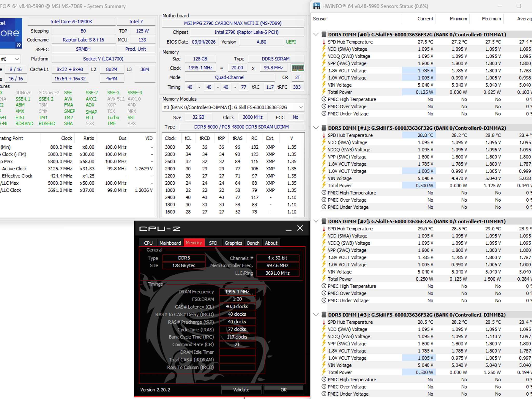The width and height of the screenshot is (532, 399).
Task: Click the Quad-Channel mode field
Action: (x=230, y=77)
